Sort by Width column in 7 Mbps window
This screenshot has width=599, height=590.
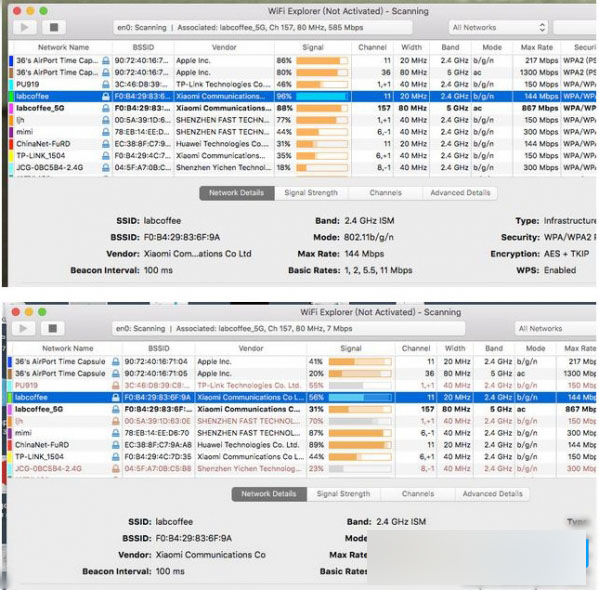click(x=455, y=348)
